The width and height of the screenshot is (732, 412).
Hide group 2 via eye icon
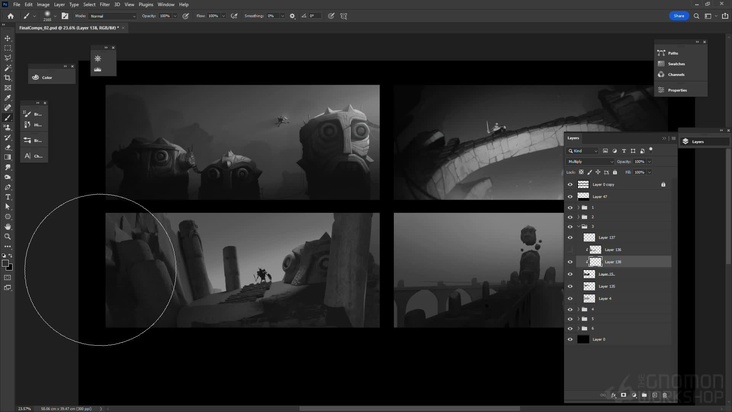tap(570, 217)
